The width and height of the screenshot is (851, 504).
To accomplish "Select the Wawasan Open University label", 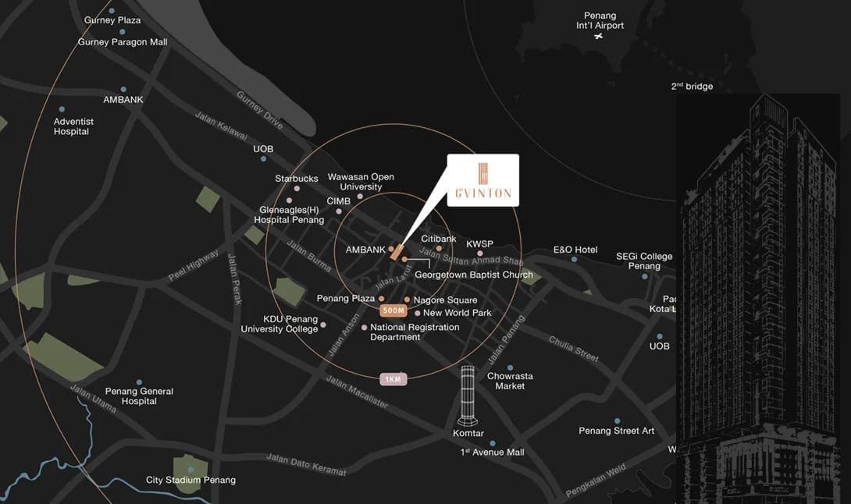I will [x=361, y=182].
